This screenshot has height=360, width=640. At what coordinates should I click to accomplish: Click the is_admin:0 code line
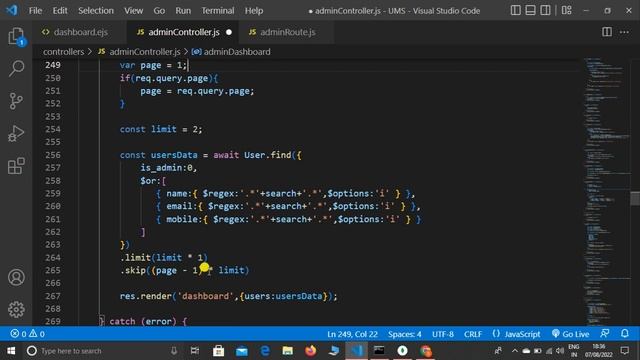point(169,168)
